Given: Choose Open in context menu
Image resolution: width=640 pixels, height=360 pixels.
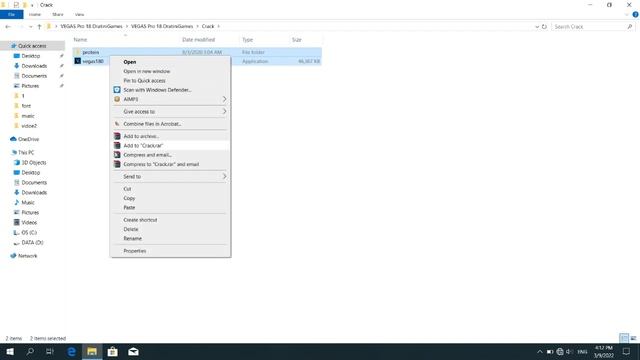Looking at the screenshot, I should (x=170, y=62).
